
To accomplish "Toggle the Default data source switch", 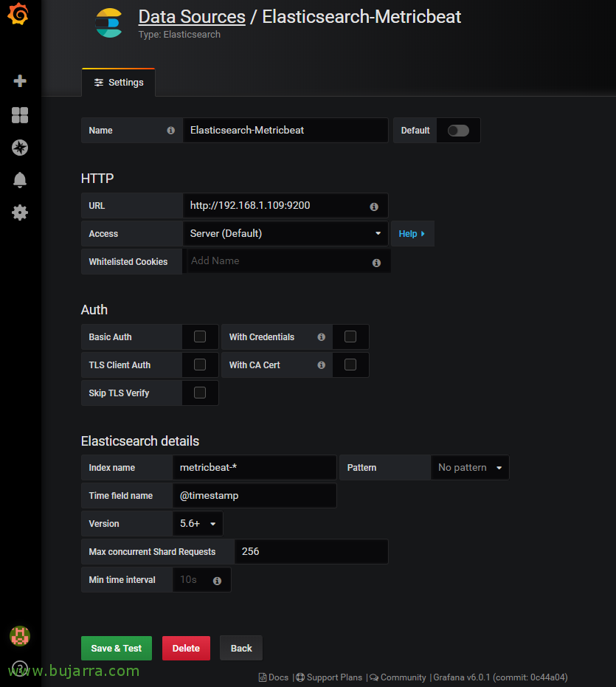I will (458, 131).
